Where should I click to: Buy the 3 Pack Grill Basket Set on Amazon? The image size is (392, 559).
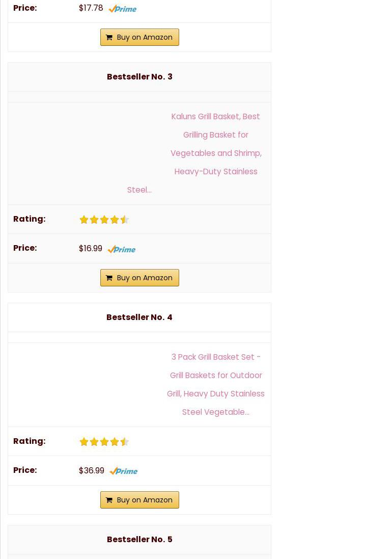click(139, 500)
